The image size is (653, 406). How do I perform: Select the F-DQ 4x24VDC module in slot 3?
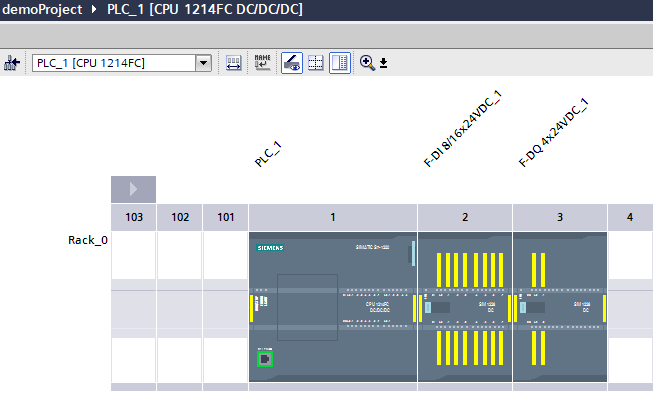559,305
